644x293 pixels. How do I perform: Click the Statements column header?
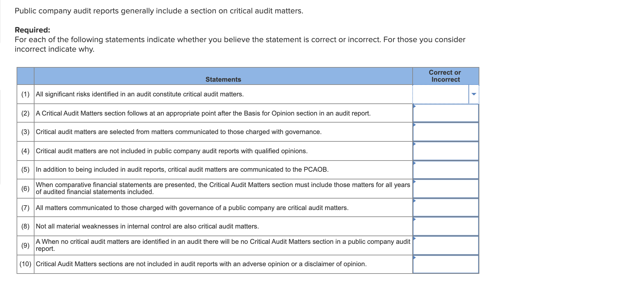point(223,79)
